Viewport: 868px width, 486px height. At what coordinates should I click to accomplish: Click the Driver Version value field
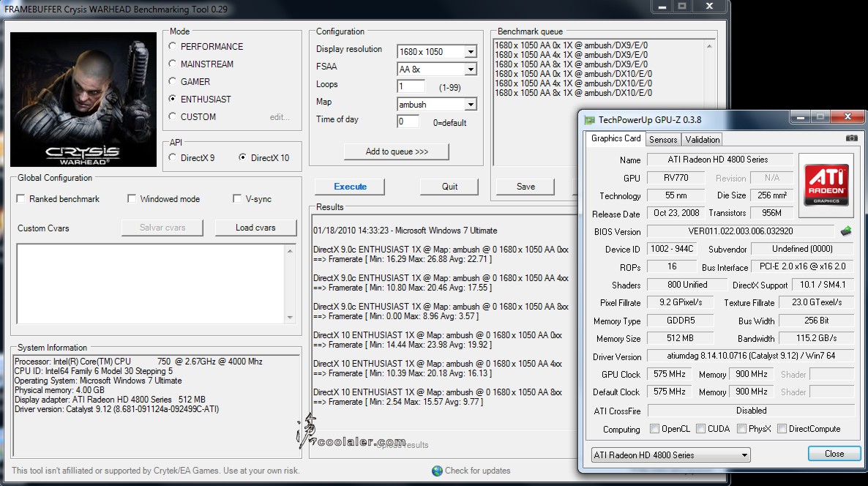tap(751, 356)
